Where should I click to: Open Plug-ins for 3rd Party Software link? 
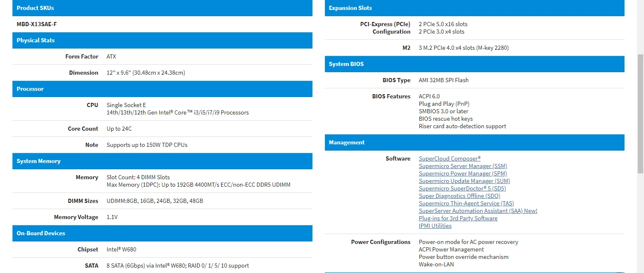(x=458, y=218)
